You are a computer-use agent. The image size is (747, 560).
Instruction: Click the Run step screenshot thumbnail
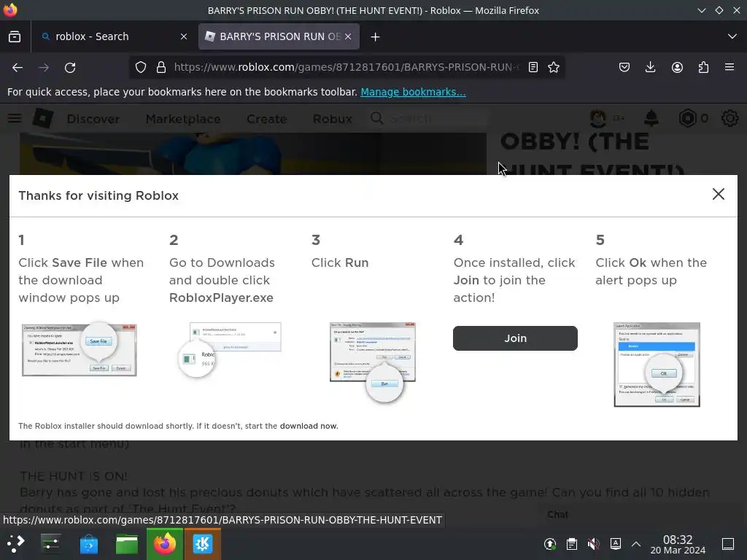(x=373, y=362)
